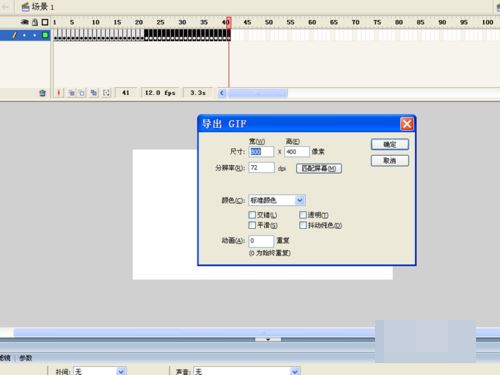Screen dimensions: 500x375
Task: Click the red playhead at frame 40
Action: point(229,22)
